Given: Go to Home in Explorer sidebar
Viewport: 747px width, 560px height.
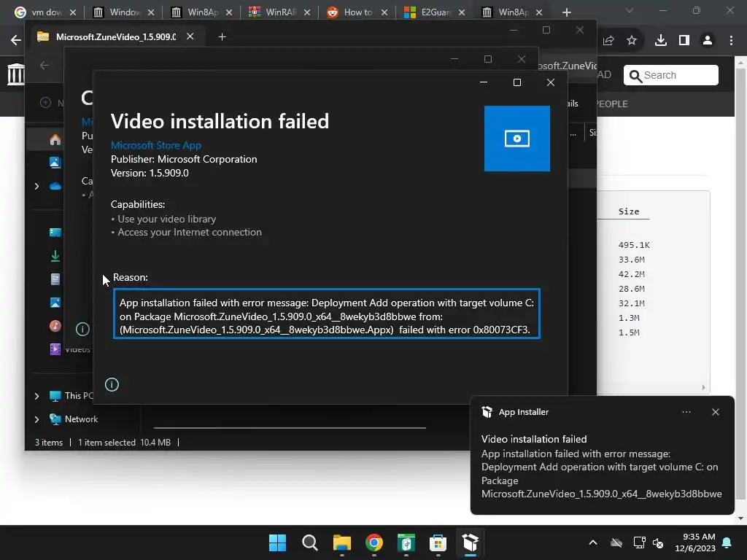Looking at the screenshot, I should pyautogui.click(x=55, y=139).
